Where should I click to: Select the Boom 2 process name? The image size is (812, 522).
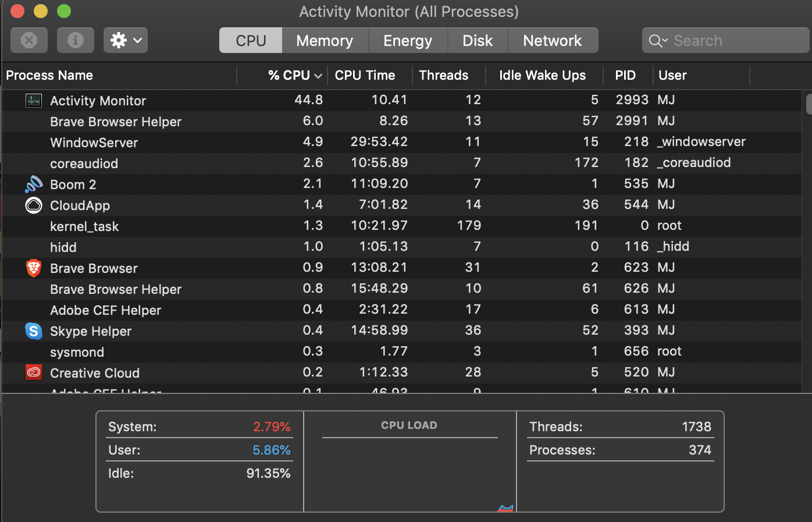coord(73,184)
